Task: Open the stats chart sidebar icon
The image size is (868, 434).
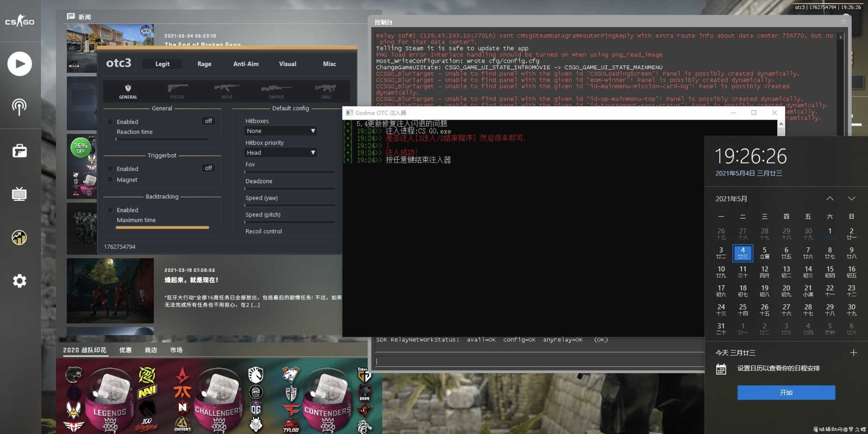Action: point(19,237)
